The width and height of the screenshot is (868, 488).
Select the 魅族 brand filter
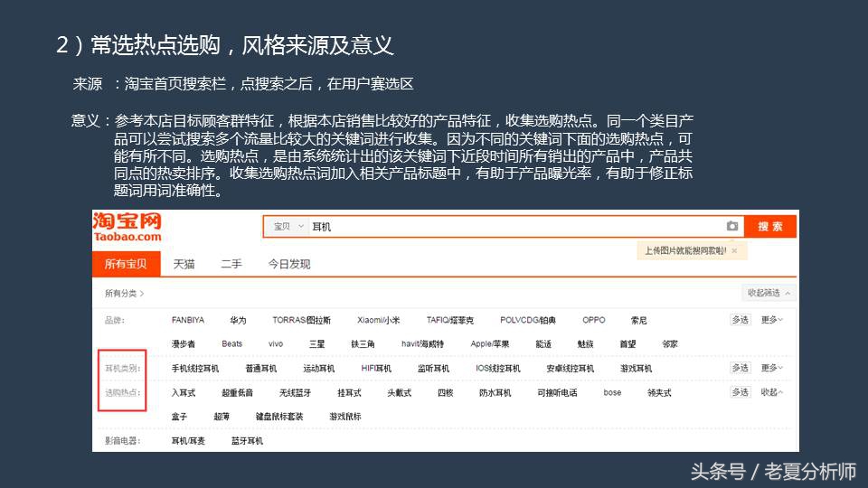coord(585,344)
